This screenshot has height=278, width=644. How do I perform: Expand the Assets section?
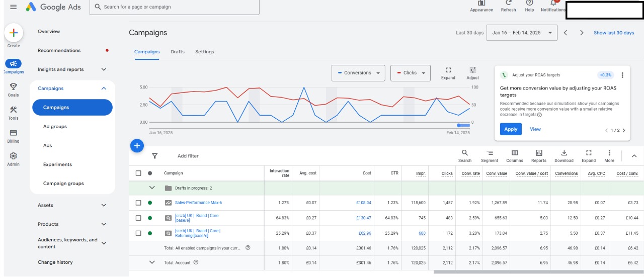point(104,205)
